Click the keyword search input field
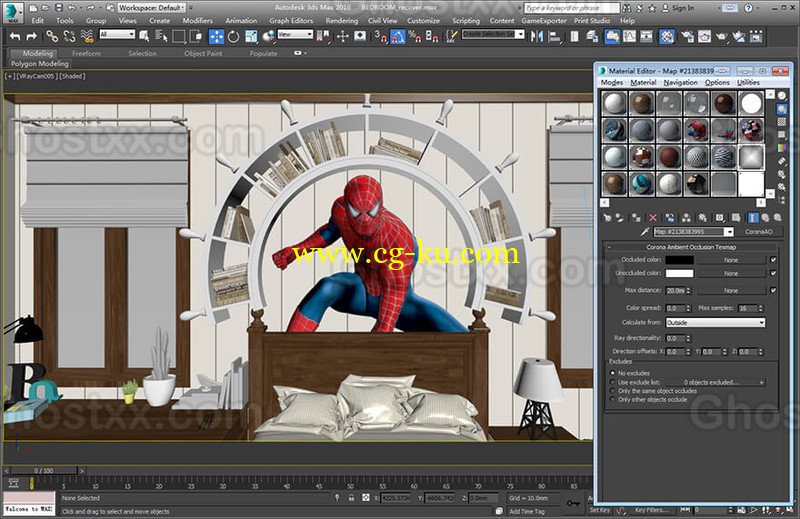This screenshot has width=800, height=519. click(571, 8)
